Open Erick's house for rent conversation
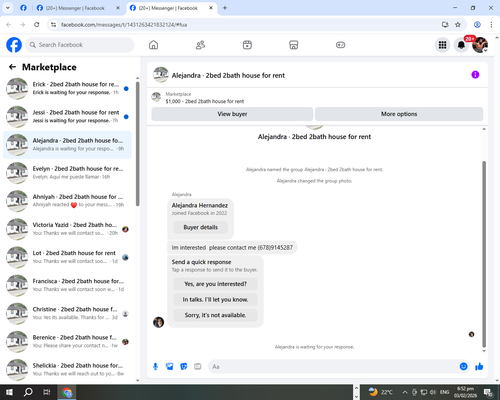The height and width of the screenshot is (400, 500). click(x=67, y=88)
